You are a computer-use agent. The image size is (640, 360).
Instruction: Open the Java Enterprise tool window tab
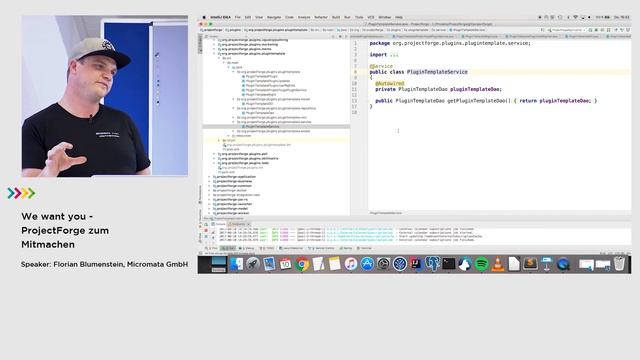291,248
